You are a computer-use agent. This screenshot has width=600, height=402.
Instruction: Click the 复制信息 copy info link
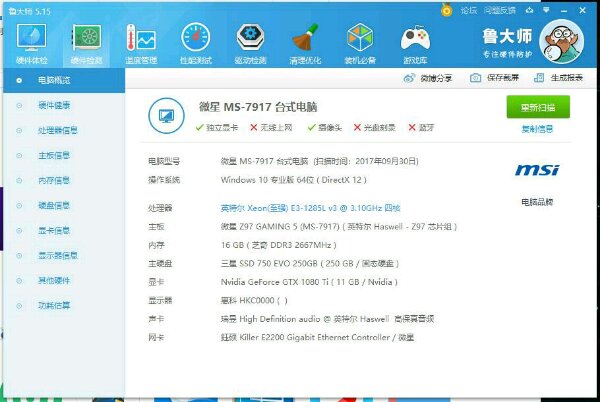537,129
